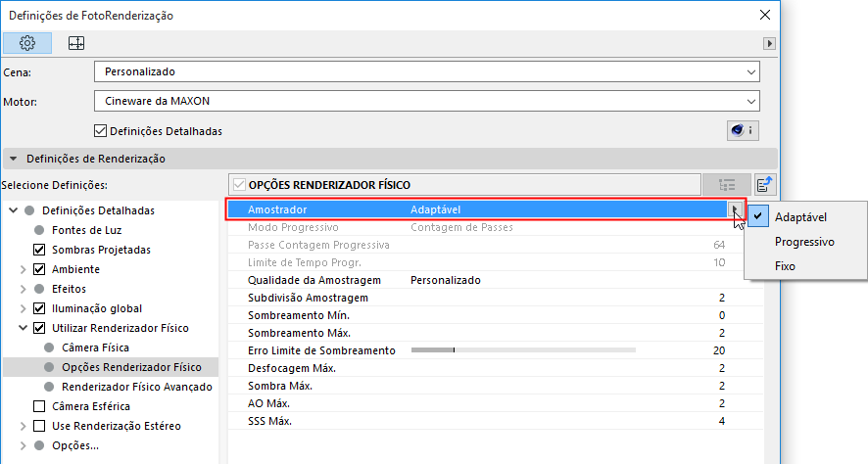Click Sombreamento Máx. value 2
Screen dimensions: 868x464
point(722,333)
